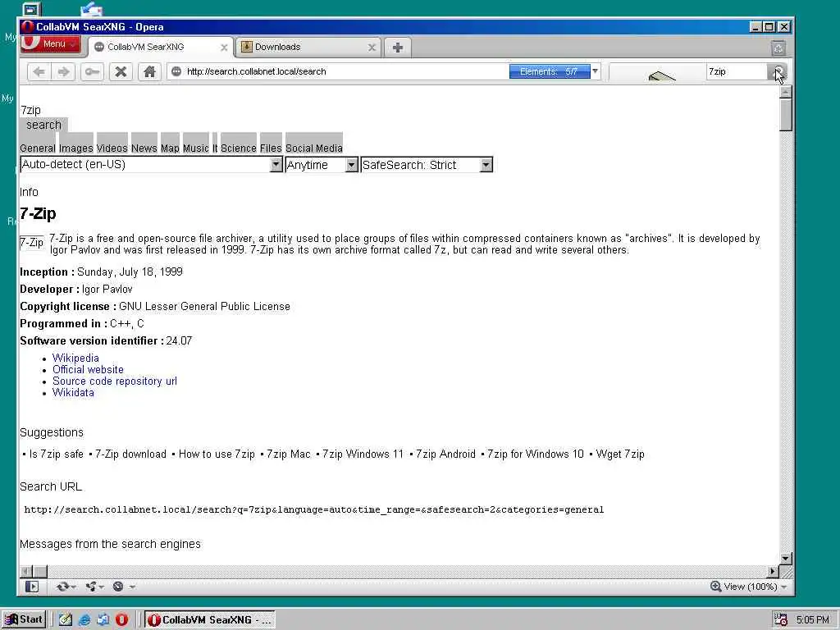Launch Opera from the quick launch bar
Viewport: 840px width, 630px height.
pyautogui.click(x=121, y=620)
